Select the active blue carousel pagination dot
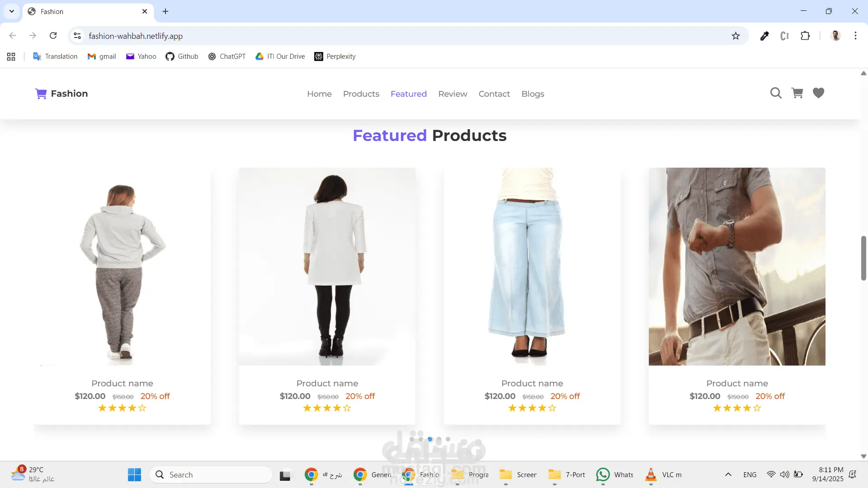 tap(430, 439)
